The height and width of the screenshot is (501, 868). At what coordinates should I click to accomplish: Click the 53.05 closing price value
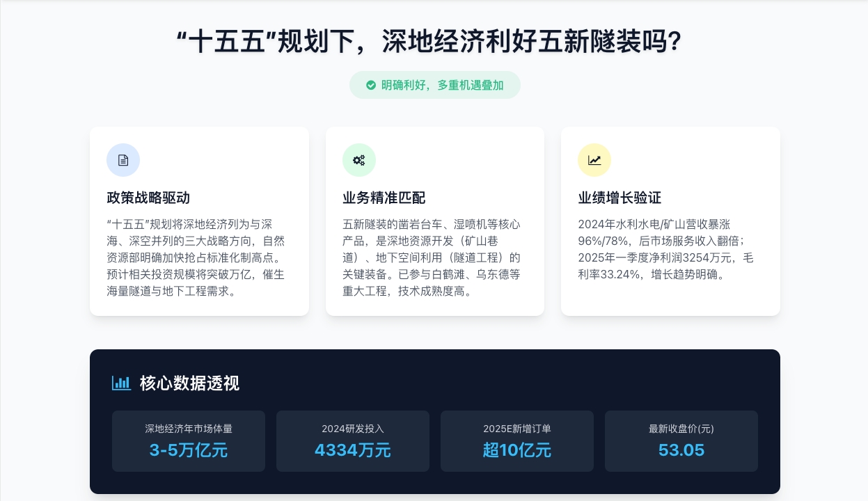(681, 450)
